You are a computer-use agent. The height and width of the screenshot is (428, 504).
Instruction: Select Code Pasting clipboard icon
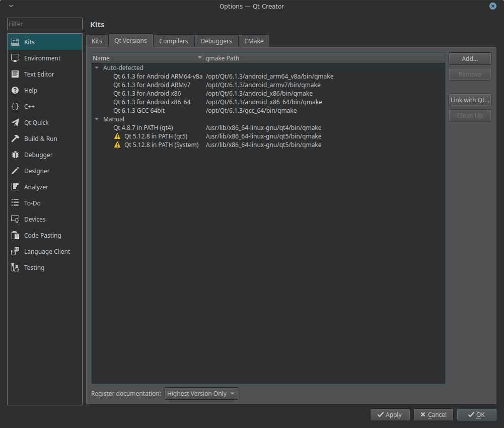(15, 235)
